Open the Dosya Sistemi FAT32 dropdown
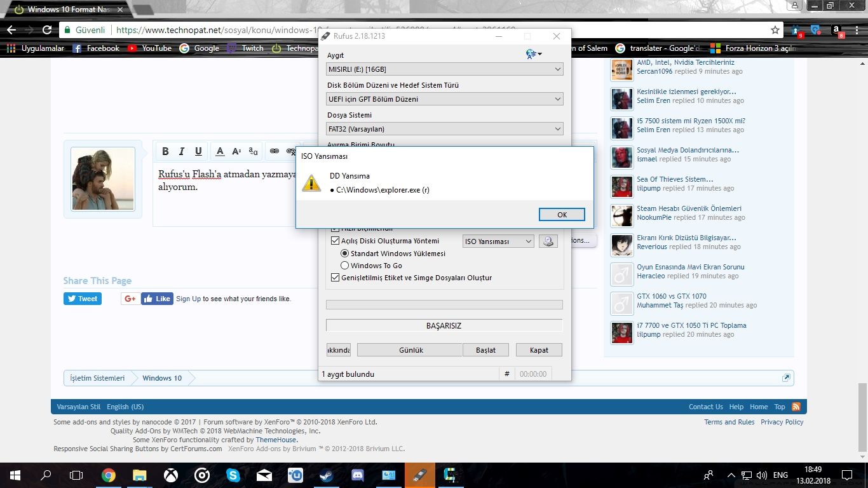Image resolution: width=868 pixels, height=488 pixels. (445, 129)
